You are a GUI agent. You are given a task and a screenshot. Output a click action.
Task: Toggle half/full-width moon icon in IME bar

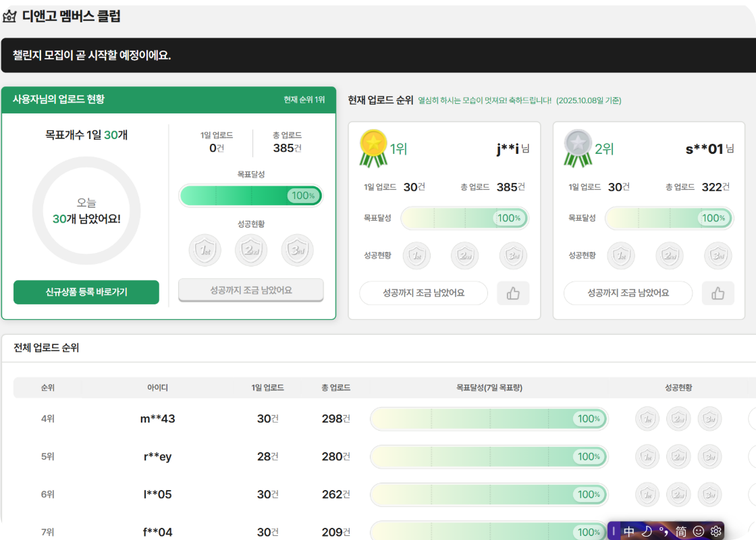646,531
